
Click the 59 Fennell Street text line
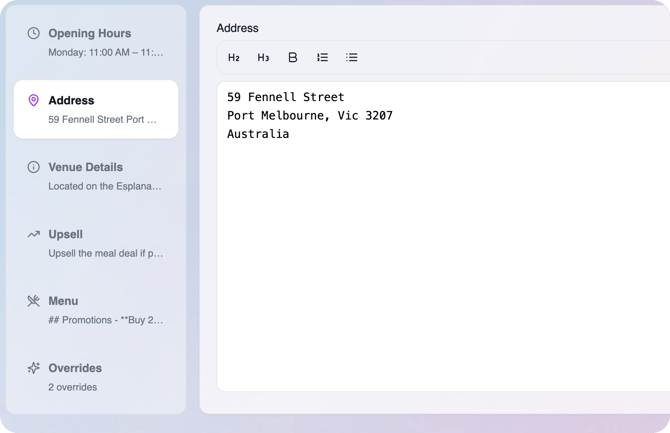(285, 97)
